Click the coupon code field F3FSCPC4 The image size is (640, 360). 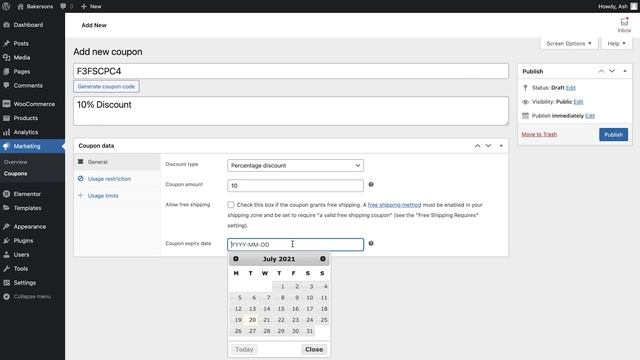tap(291, 71)
